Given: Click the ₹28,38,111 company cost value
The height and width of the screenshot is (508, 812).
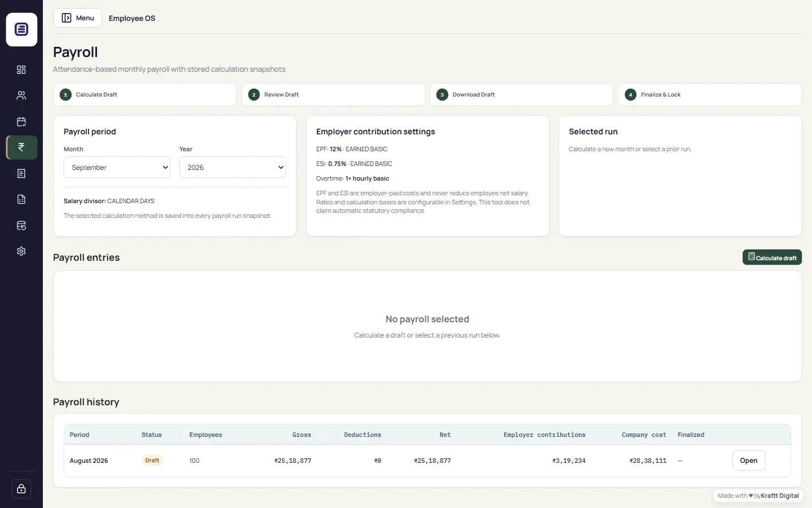Looking at the screenshot, I should [648, 461].
